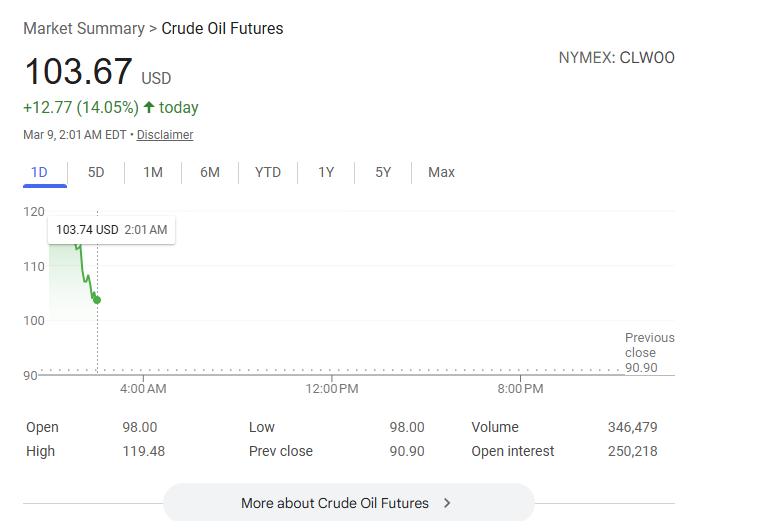This screenshot has width=762, height=521.
Task: Click the green up arrow icon
Action: click(x=149, y=108)
